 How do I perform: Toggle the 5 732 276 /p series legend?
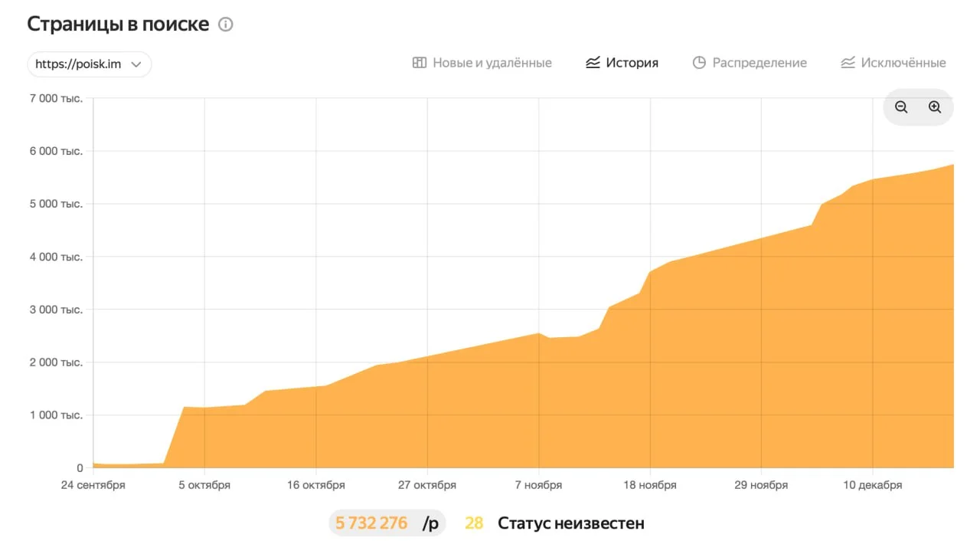[387, 523]
